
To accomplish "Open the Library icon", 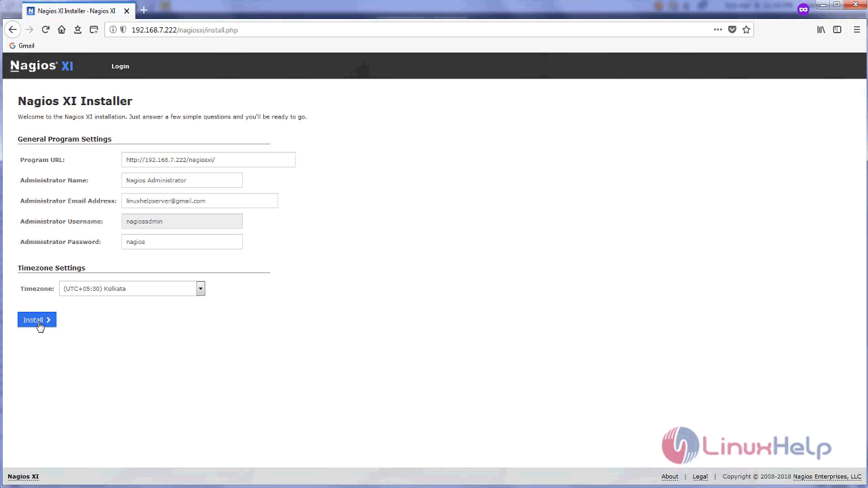I will tap(821, 30).
